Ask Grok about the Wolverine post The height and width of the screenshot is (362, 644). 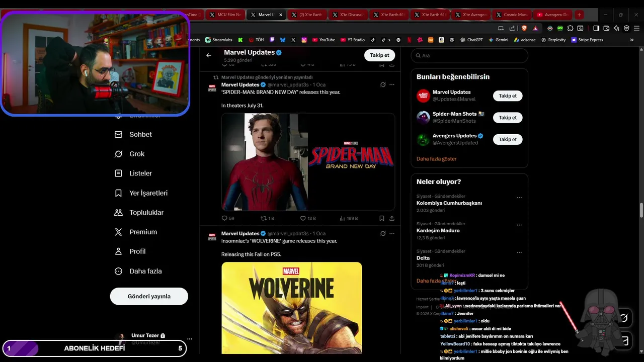(x=383, y=234)
